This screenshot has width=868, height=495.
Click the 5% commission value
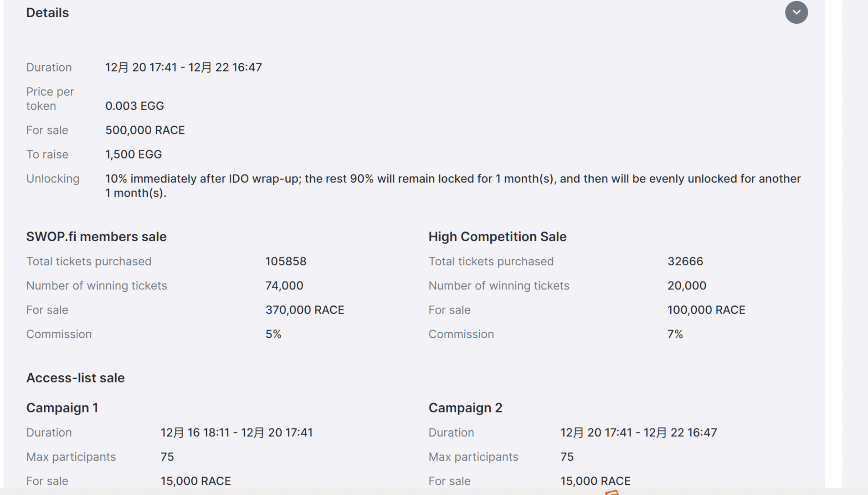273,334
